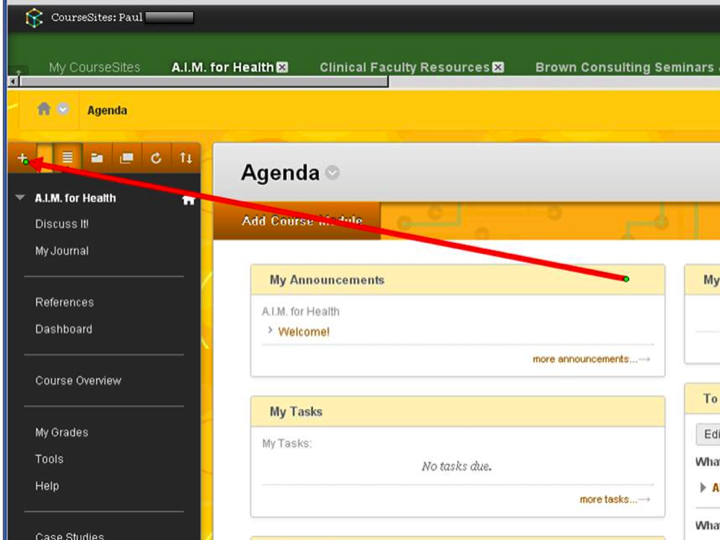
Task: Click the more announcements link
Action: 591,359
